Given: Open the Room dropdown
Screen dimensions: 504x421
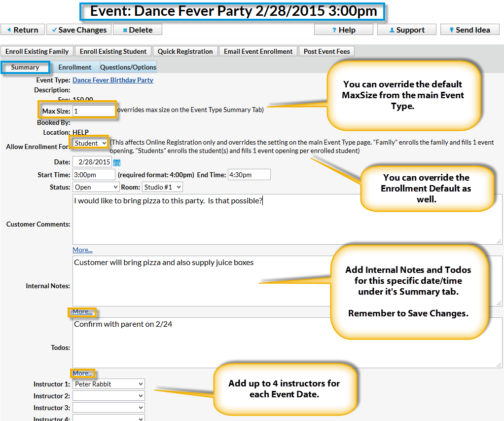Looking at the screenshot, I should point(163,187).
